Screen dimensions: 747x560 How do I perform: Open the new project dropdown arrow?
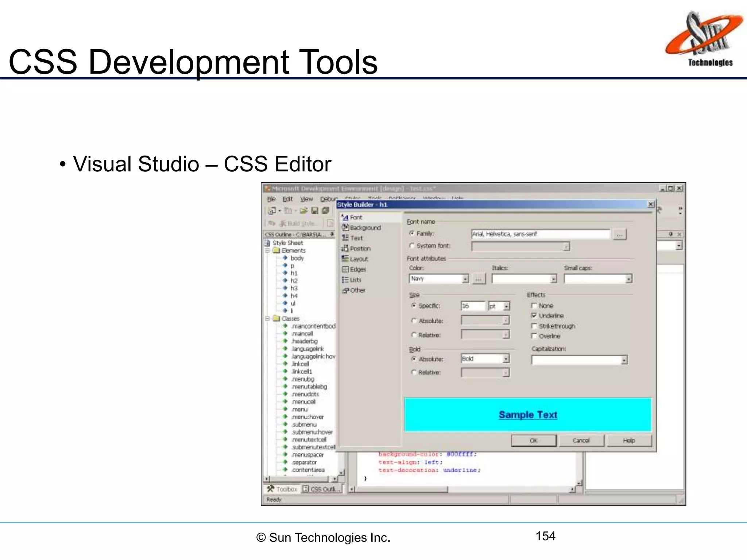[x=280, y=211]
